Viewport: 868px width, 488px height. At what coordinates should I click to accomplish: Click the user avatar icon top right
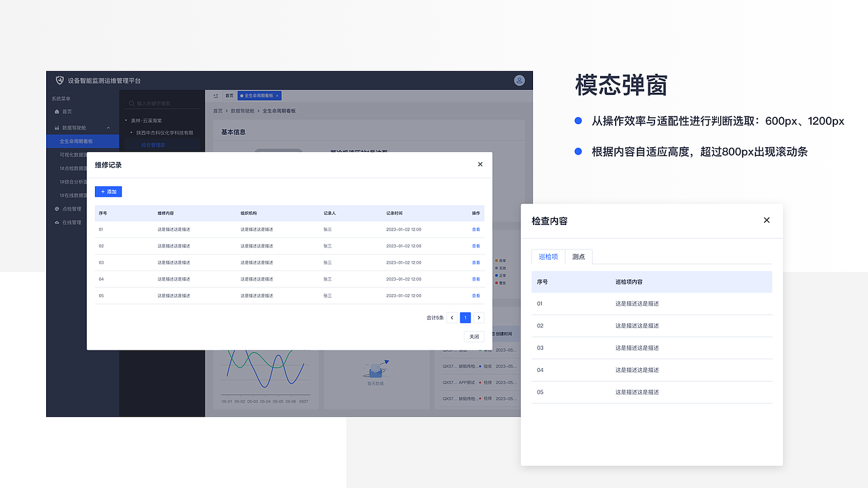[519, 80]
